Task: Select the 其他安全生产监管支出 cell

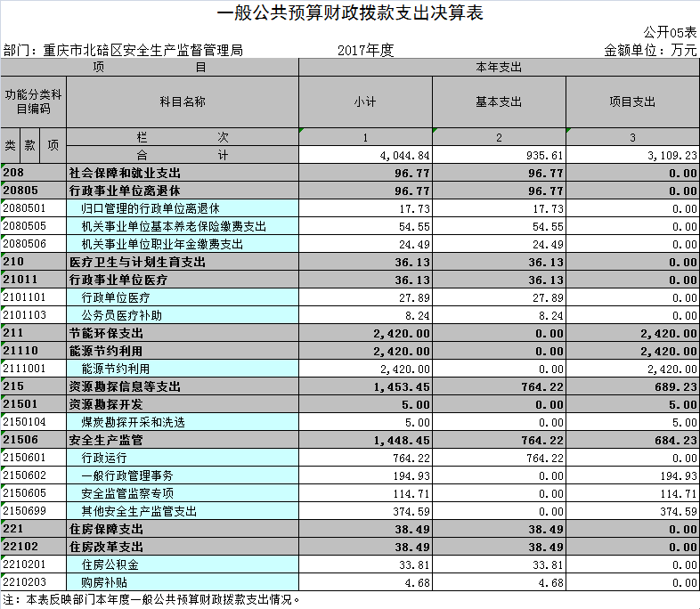Action: tap(183, 511)
